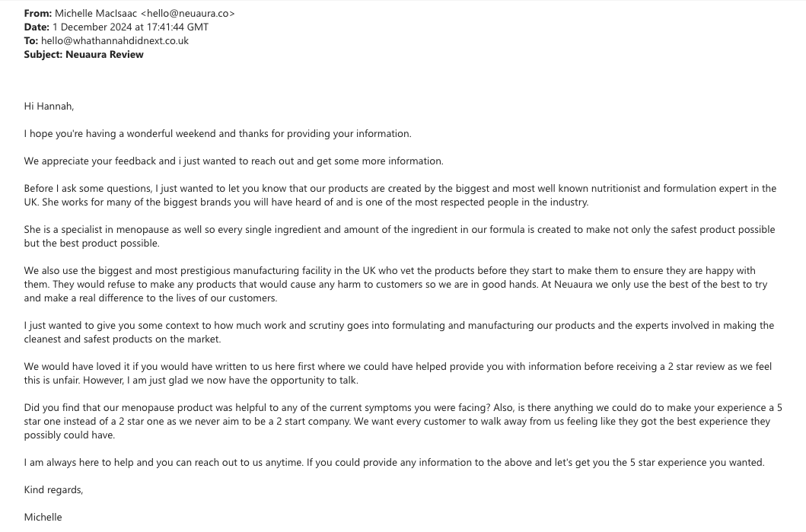The image size is (806, 532).
Task: Click the subject text Neuaura Review
Action: [104, 54]
